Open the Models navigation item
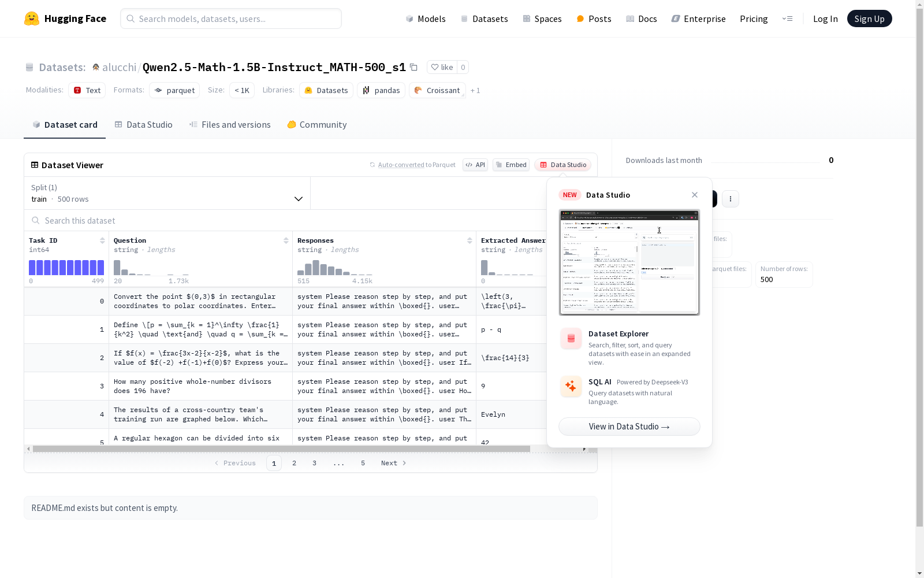This screenshot has height=578, width=924. (x=426, y=18)
